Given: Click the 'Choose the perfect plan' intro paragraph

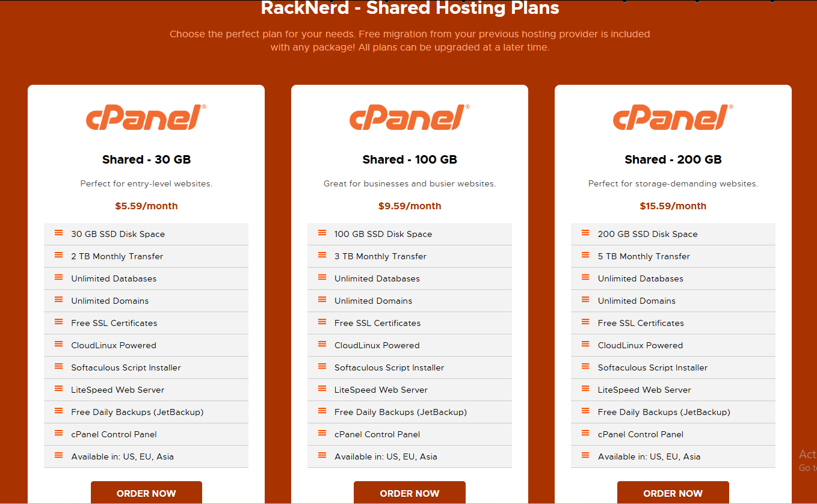Looking at the screenshot, I should tap(410, 40).
